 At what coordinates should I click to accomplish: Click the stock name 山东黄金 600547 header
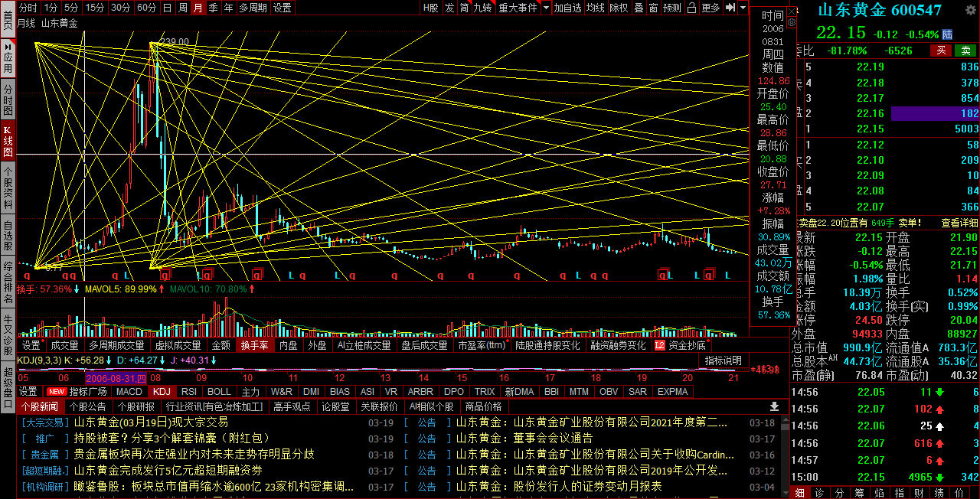click(880, 10)
